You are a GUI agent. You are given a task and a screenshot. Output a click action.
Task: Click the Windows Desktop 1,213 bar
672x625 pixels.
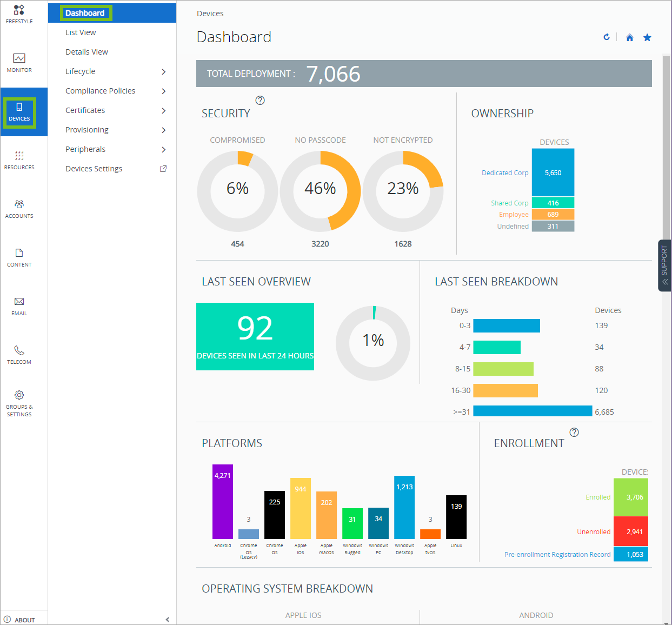(x=404, y=507)
